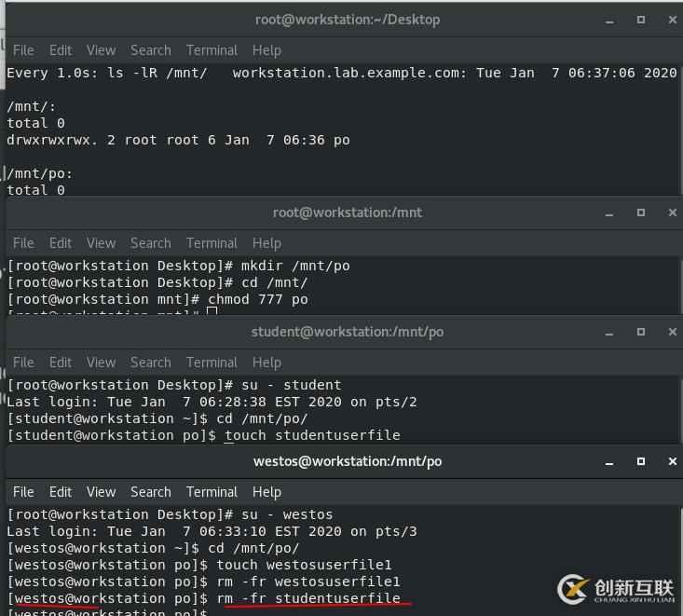Click the westos@workstation:/mnt/po window title

point(348,461)
